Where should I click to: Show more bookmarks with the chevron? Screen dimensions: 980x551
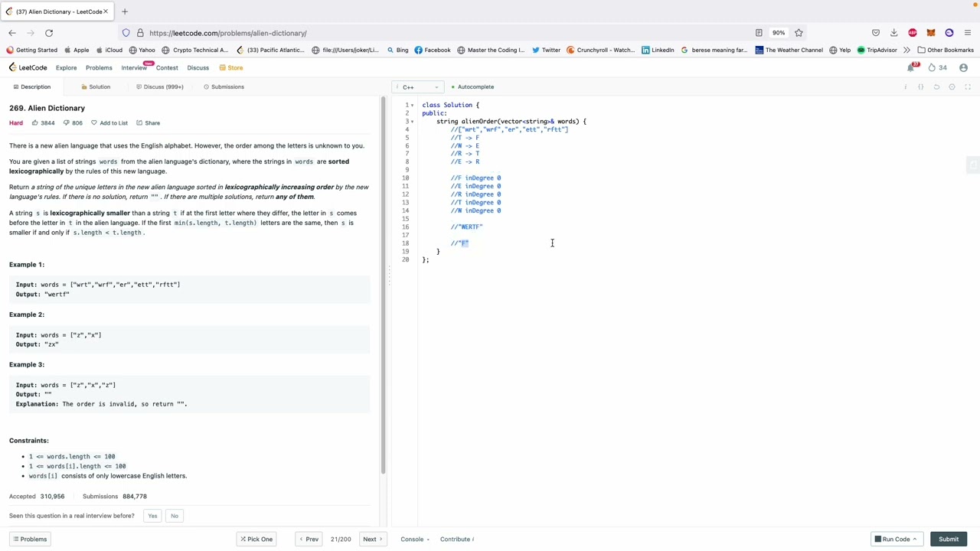click(906, 50)
